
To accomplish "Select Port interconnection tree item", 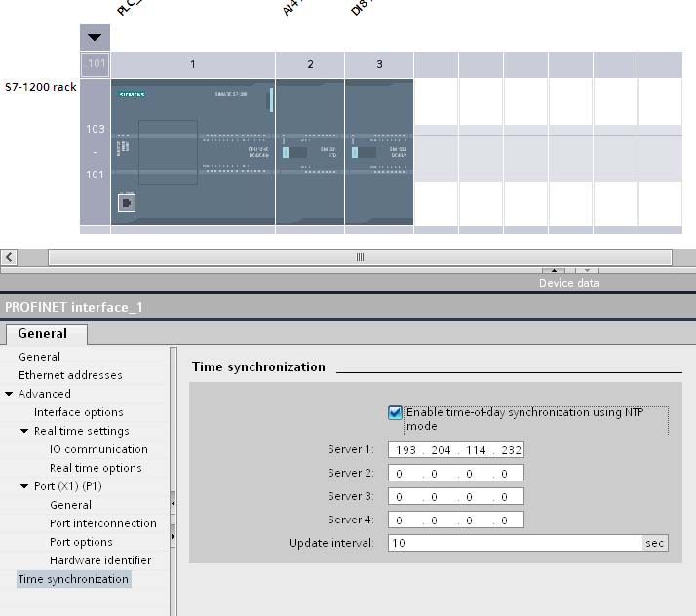I will coord(103,523).
